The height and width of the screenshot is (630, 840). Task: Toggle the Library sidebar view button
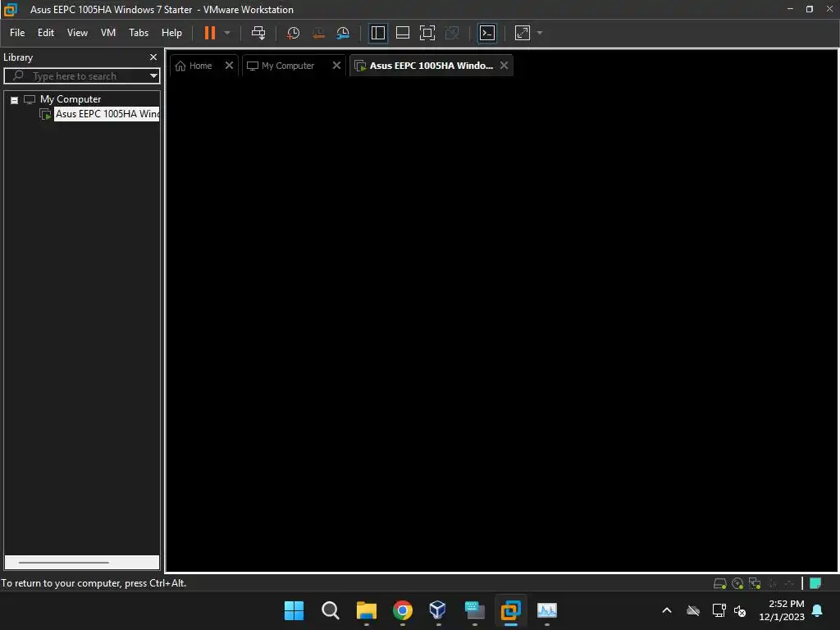tap(377, 33)
